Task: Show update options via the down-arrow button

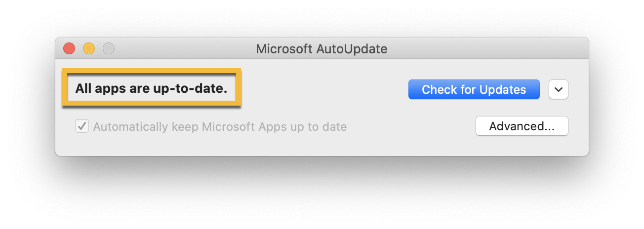Action: pyautogui.click(x=559, y=89)
